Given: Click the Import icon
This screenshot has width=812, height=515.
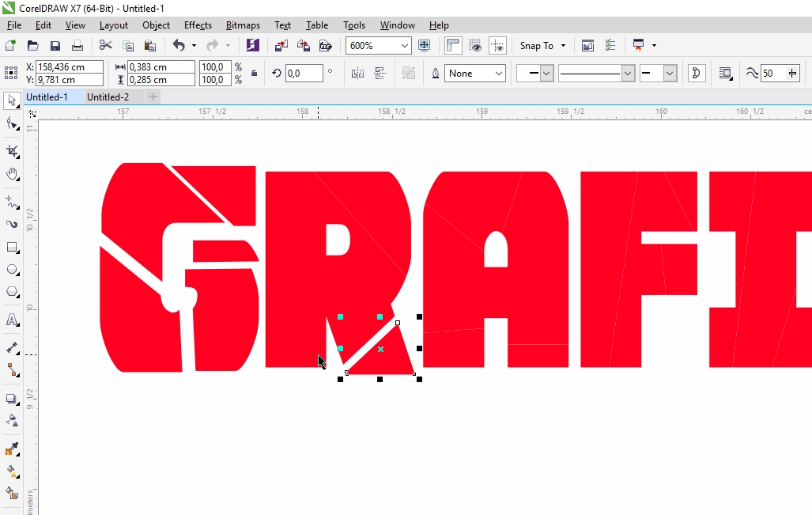Looking at the screenshot, I should tap(281, 45).
